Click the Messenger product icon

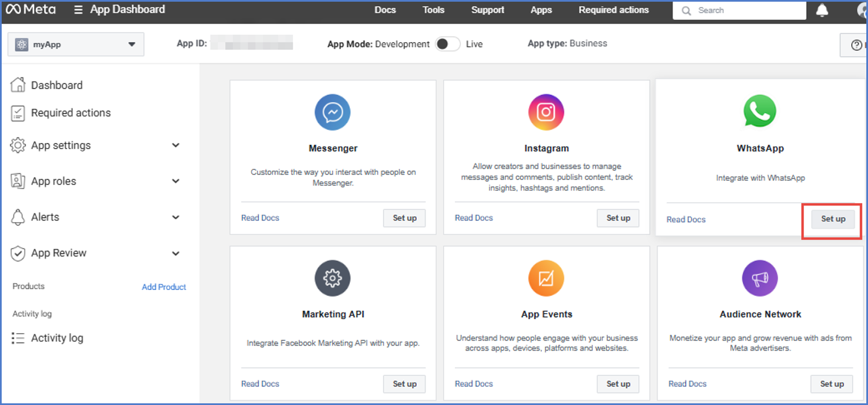tap(332, 112)
